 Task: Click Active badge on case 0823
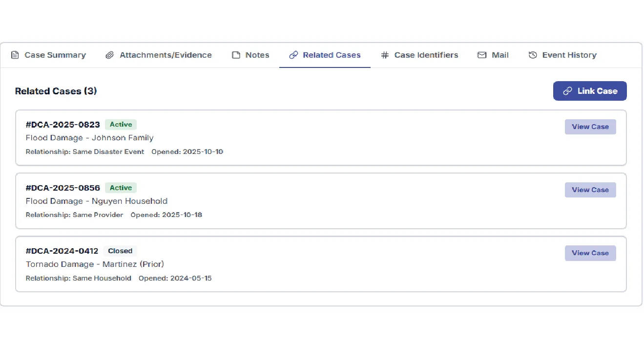coord(121,125)
